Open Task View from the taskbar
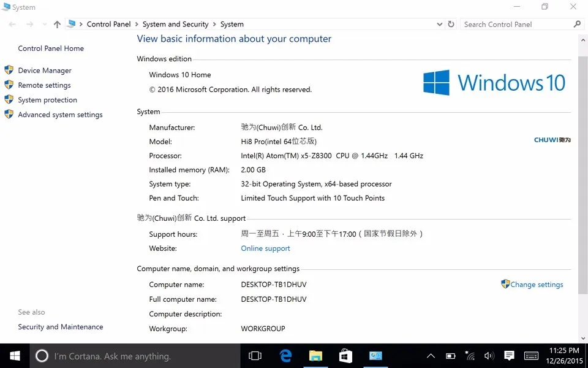Image resolution: width=588 pixels, height=368 pixels. 255,356
